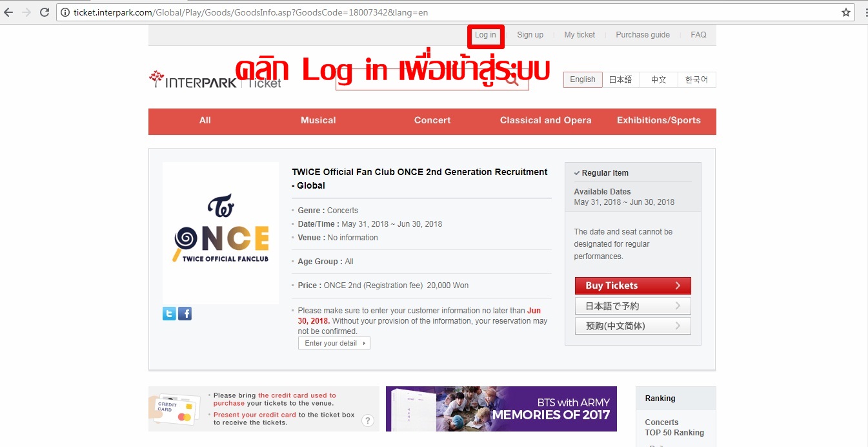The width and height of the screenshot is (868, 447).
Task: Open the BTS Memories of 2017 banner
Action: pyautogui.click(x=501, y=409)
